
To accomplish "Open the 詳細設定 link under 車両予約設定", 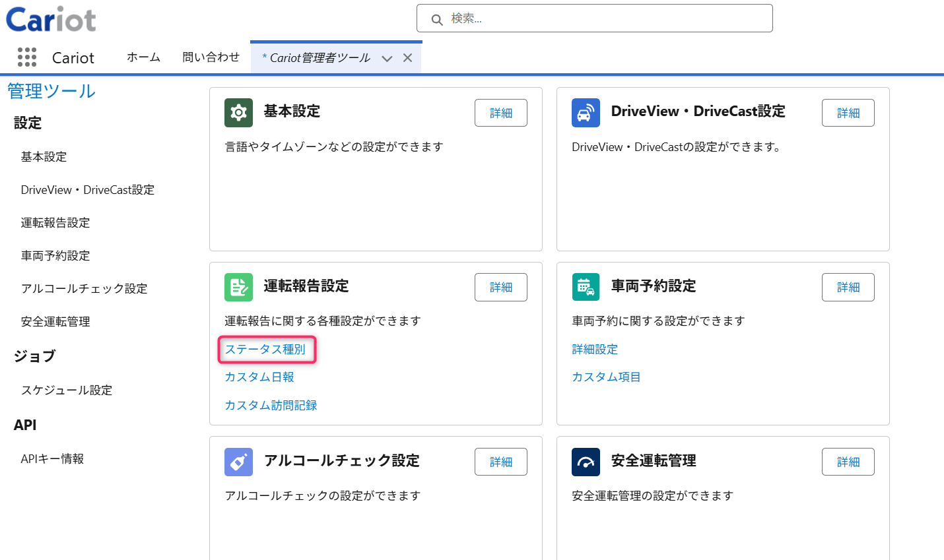I will pyautogui.click(x=595, y=349).
